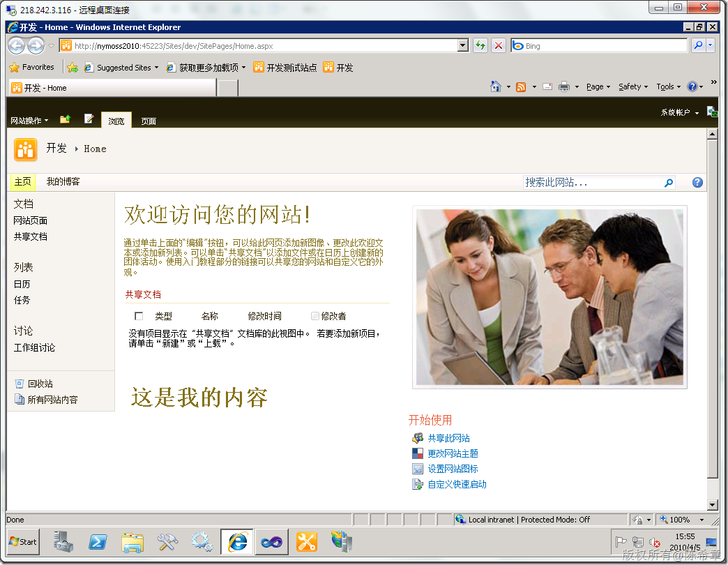The height and width of the screenshot is (565, 728).
Task: Open Windows Explorer folder on taskbar
Action: [x=132, y=542]
